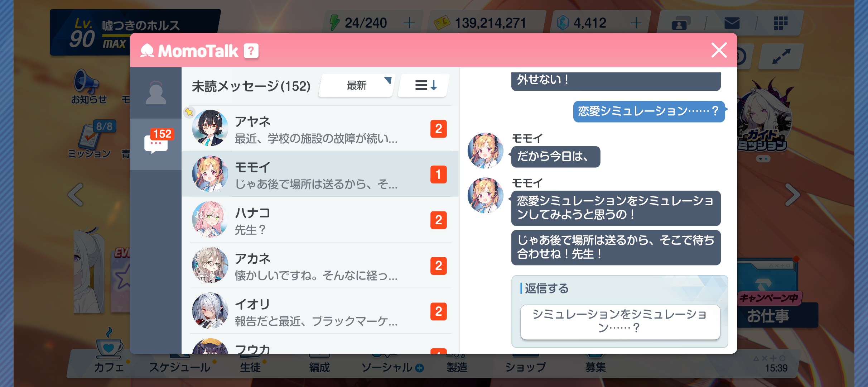Screen dimensions: 868x387
Task: Toggle the sort order direction icon
Action: click(424, 85)
